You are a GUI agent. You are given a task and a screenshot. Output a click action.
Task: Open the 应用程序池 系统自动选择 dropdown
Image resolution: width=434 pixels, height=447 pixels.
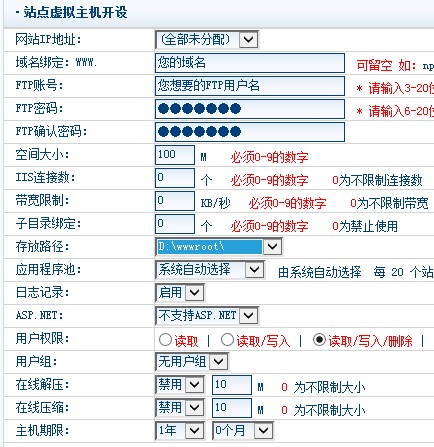pos(210,270)
